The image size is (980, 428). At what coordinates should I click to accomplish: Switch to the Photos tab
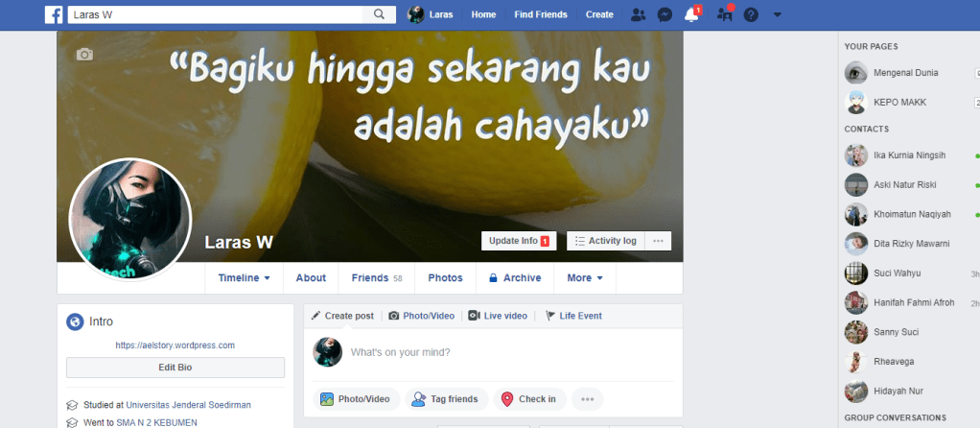[x=445, y=278]
